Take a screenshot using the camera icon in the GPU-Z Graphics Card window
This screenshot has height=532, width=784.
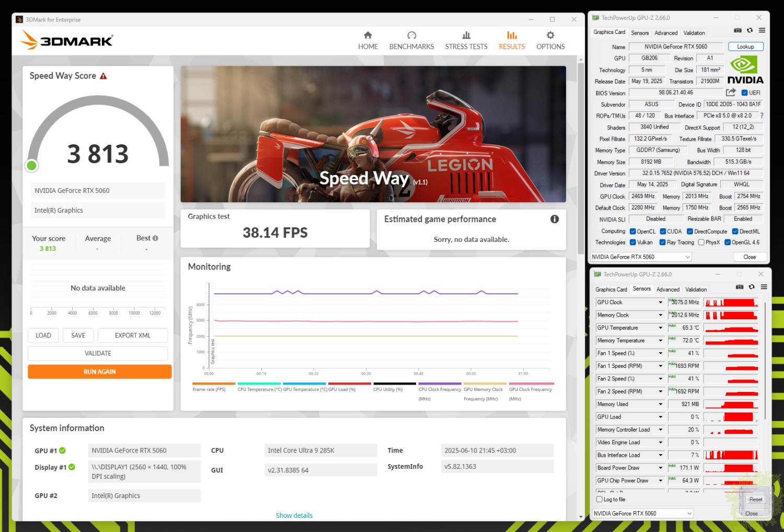[737, 30]
